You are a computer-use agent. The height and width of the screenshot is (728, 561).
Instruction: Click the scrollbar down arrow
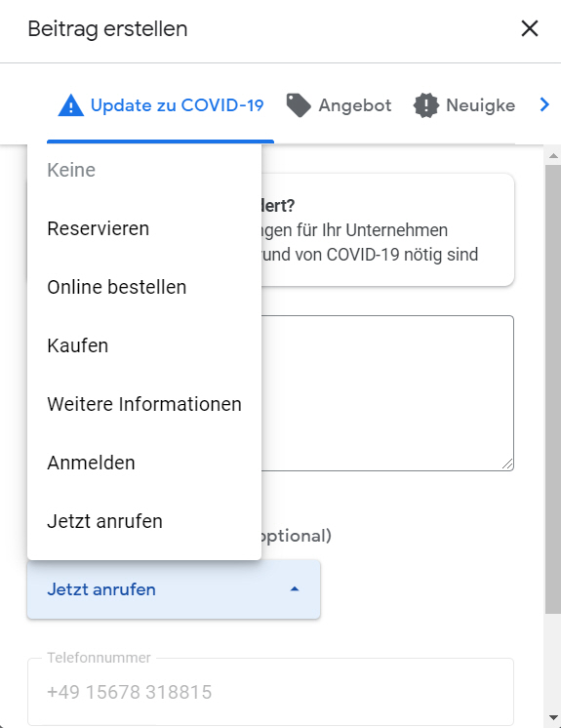pos(553,718)
